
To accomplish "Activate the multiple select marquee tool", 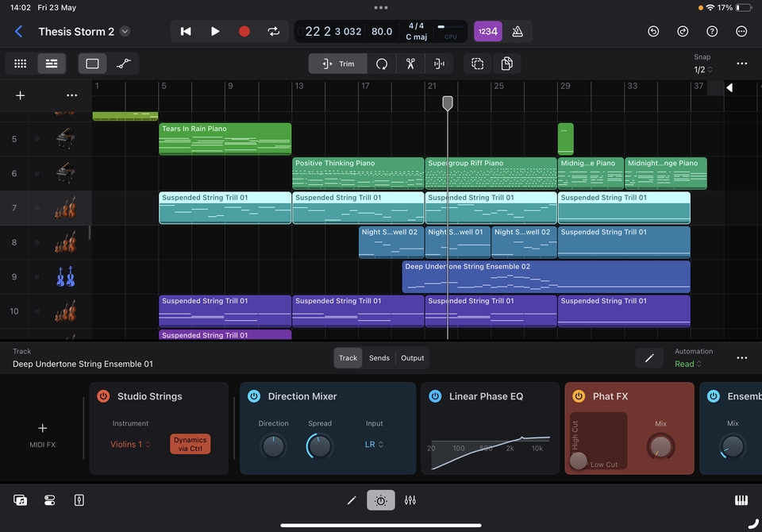I will pos(477,64).
